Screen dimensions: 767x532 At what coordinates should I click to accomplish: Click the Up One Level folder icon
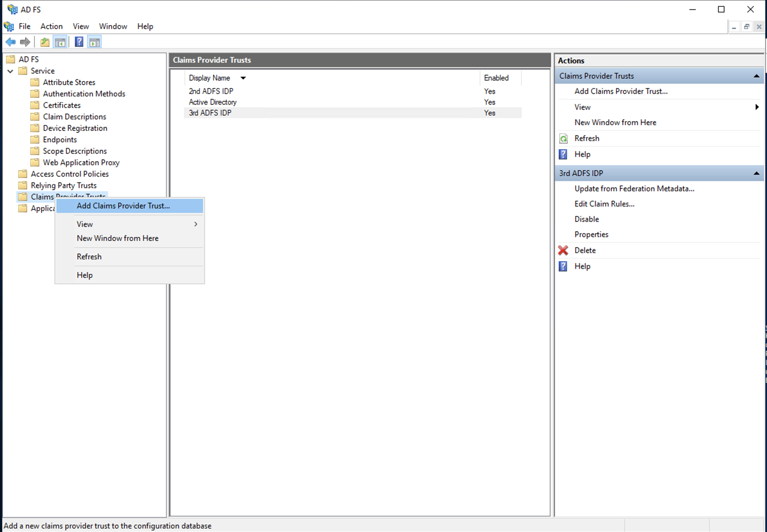(x=45, y=42)
